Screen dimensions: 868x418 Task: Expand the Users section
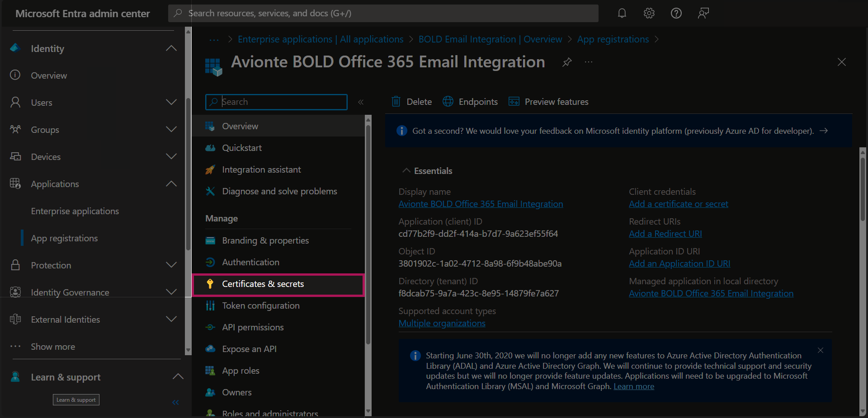[171, 102]
